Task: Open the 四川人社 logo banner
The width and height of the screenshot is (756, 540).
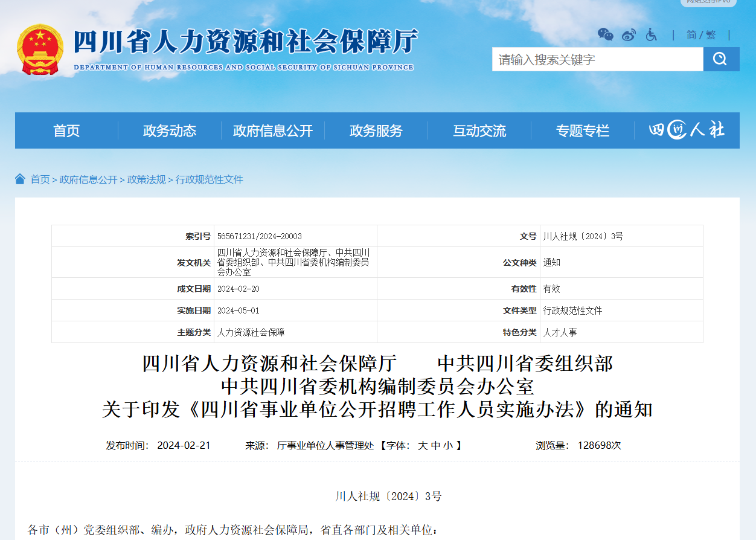Action: point(687,130)
